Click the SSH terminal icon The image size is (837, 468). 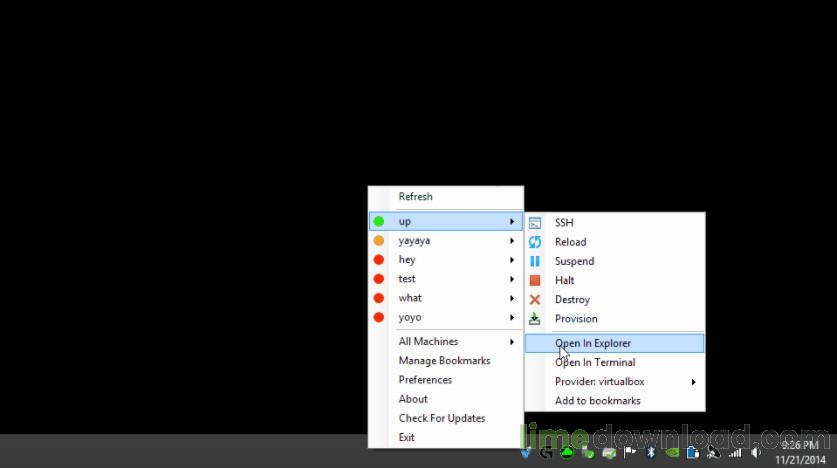534,223
